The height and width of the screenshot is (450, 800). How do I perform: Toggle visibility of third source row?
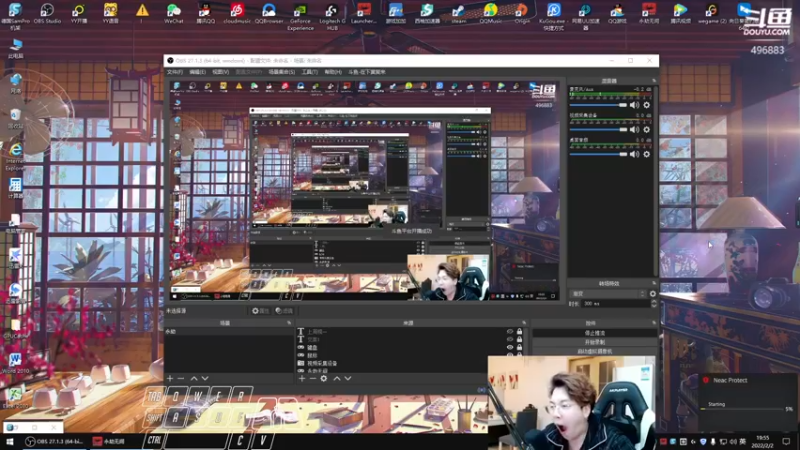coord(510,347)
